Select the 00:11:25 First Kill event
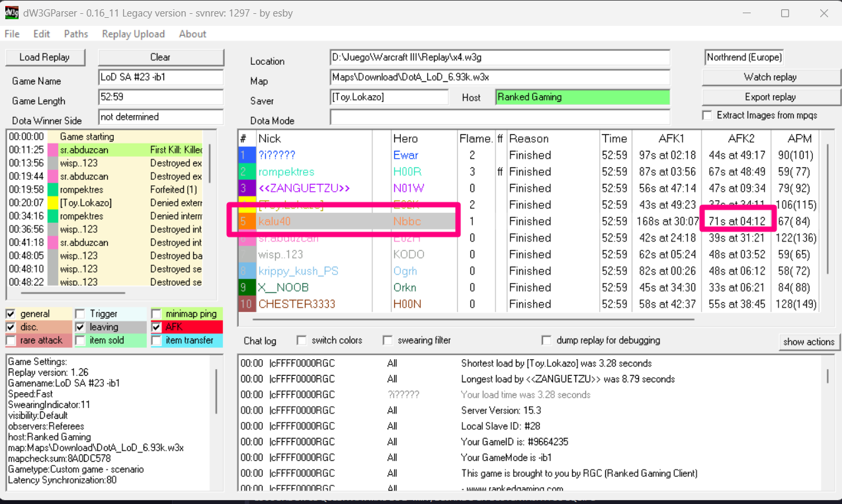The image size is (842, 504). pos(106,150)
